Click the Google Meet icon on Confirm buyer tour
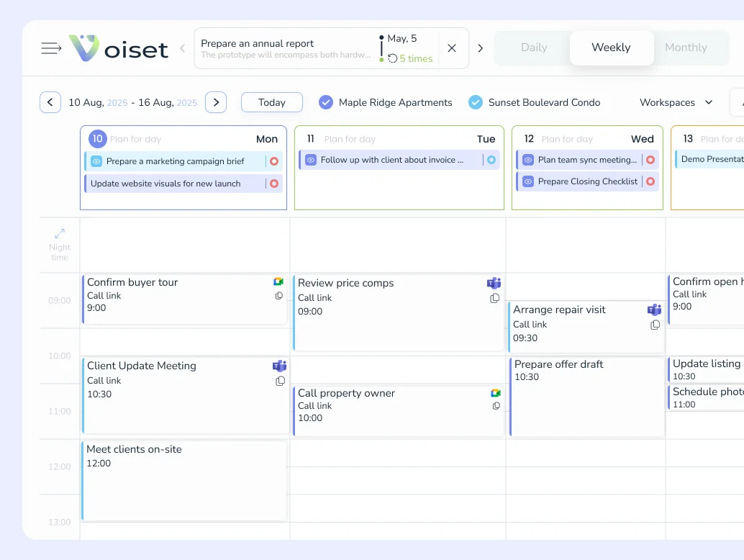 279,282
